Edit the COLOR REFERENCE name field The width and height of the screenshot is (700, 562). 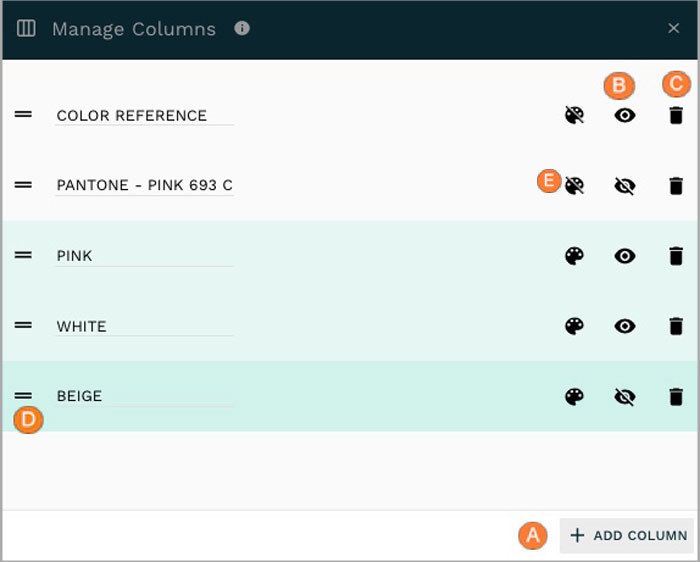[144, 116]
